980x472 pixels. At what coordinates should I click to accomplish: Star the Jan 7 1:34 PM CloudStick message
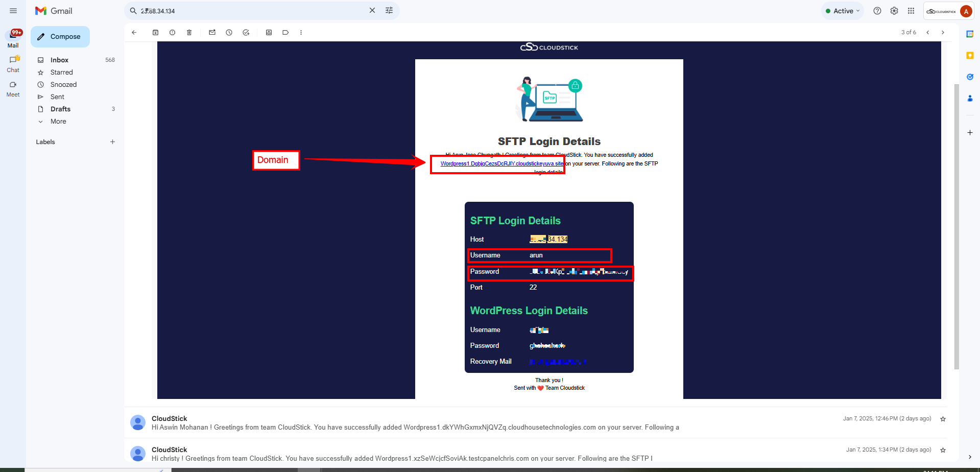tap(943, 450)
